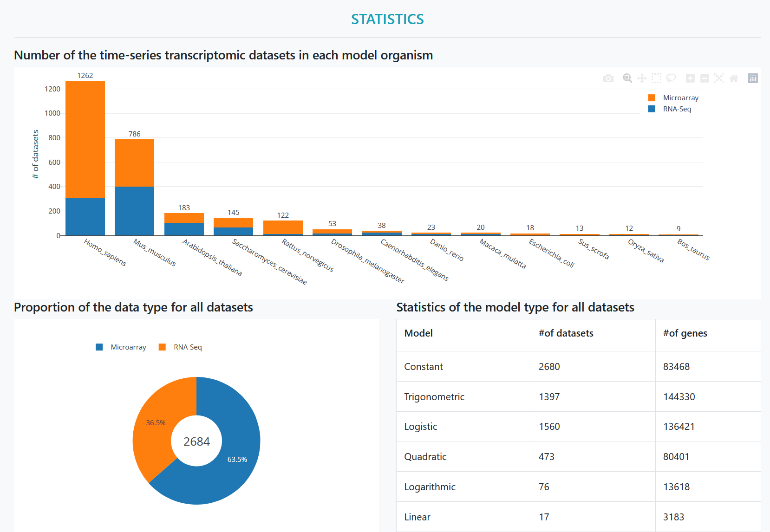Open the Plotly logo link icon

[x=753, y=78]
